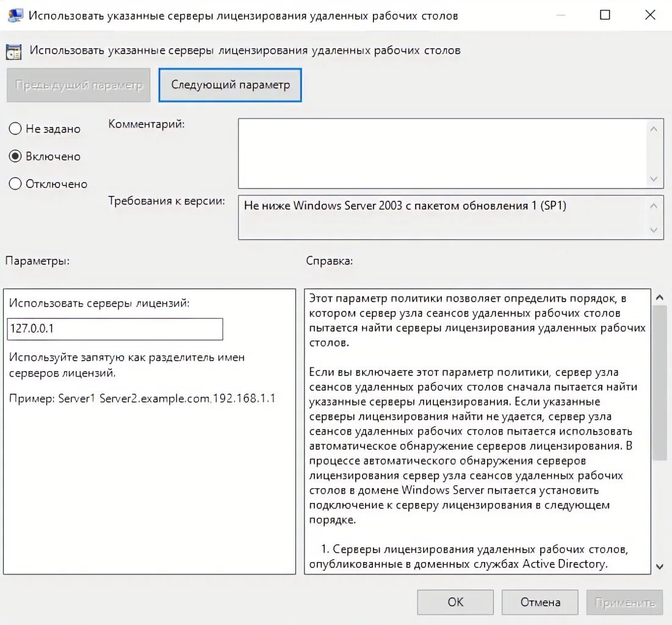Viewport: 672px width, 625px height.
Task: Maximize the policy dialog window
Action: pos(605,15)
